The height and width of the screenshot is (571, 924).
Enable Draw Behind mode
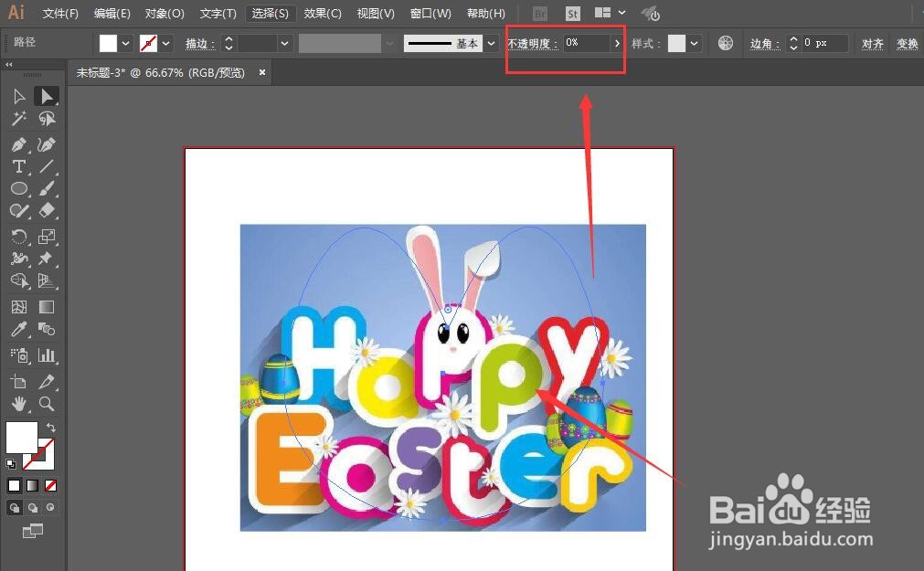(32, 507)
